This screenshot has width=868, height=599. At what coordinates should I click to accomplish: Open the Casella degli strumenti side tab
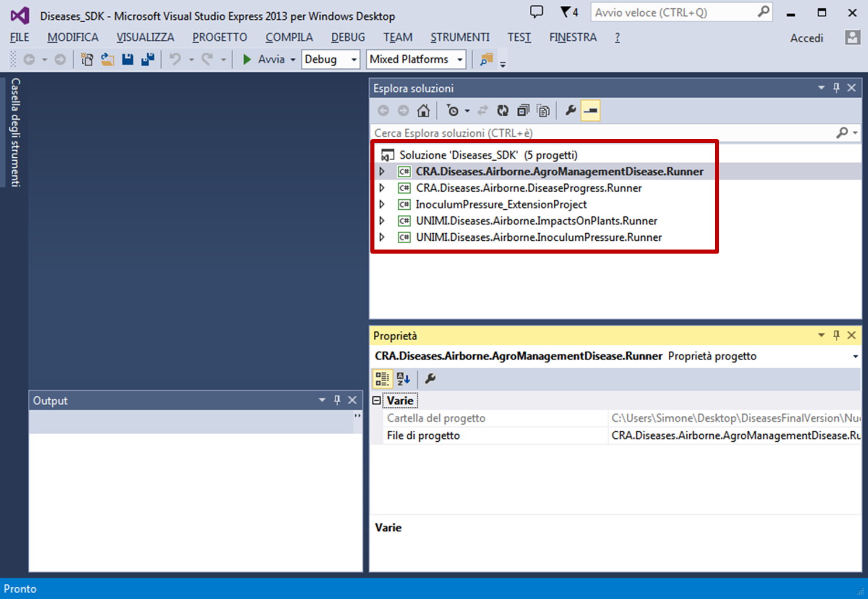(x=15, y=132)
